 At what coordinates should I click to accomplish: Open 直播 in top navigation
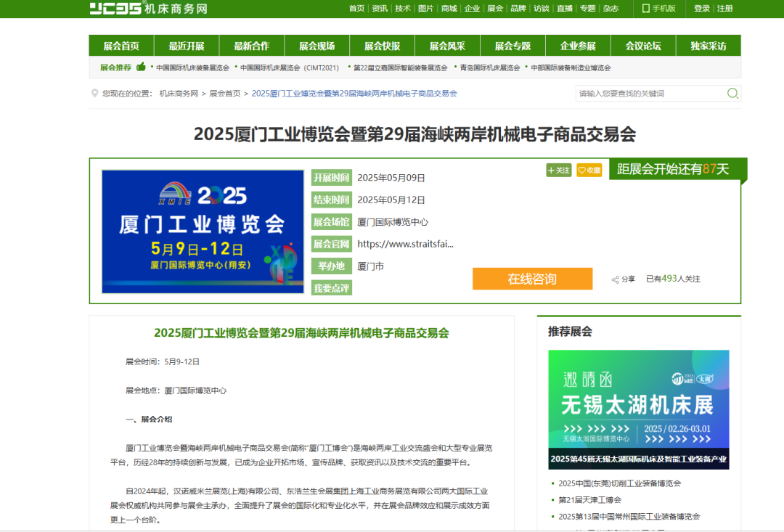(x=565, y=9)
